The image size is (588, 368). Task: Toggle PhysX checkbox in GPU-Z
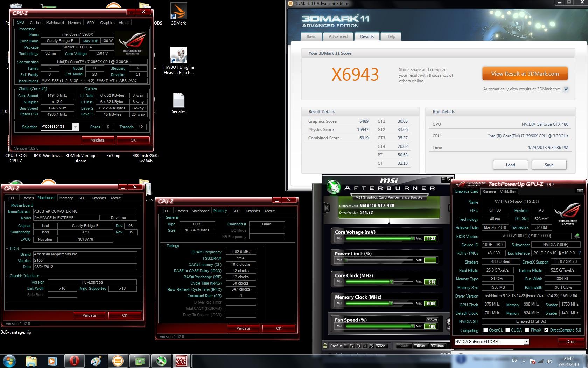[527, 330]
